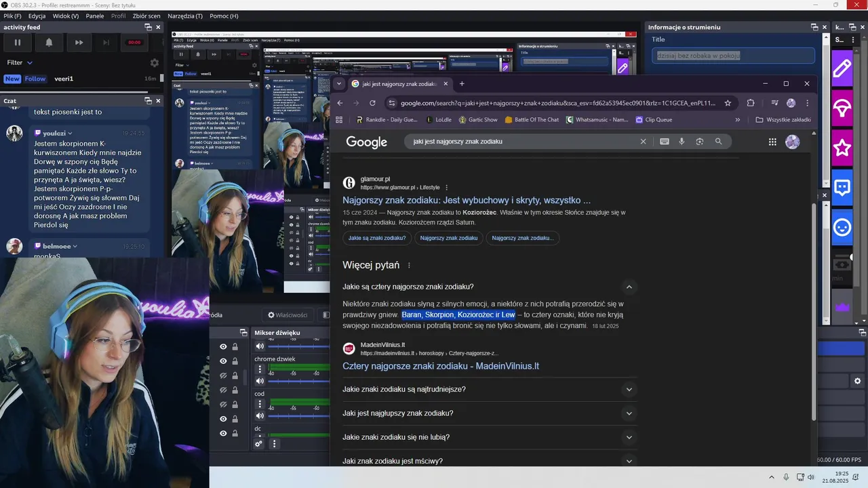Click the blue chat bubble quick action
Screen dimensions: 868x488
click(x=842, y=188)
